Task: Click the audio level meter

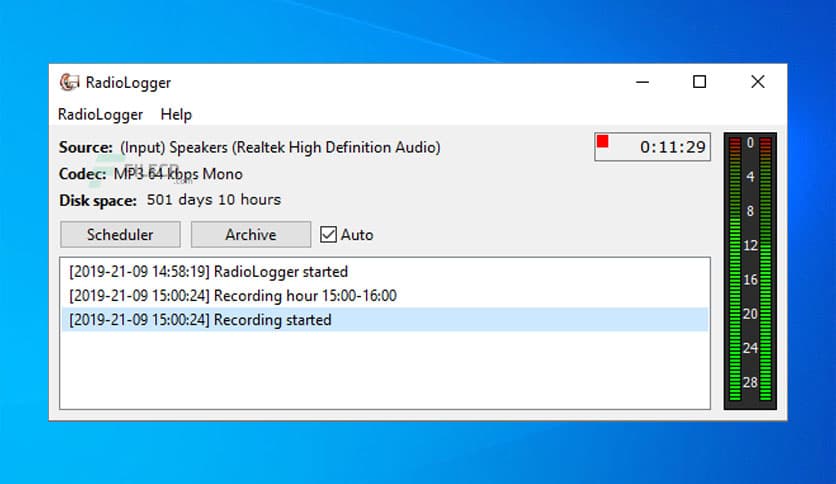Action: coord(750,271)
